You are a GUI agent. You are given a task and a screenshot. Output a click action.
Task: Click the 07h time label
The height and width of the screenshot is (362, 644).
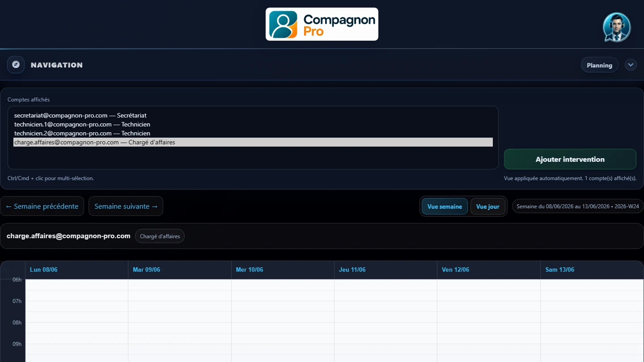coord(17,301)
